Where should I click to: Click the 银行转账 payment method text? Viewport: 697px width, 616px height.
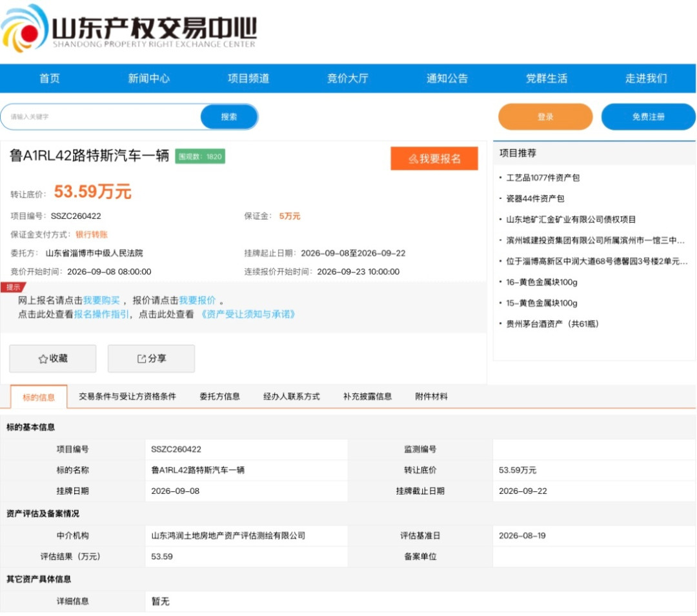(92, 234)
